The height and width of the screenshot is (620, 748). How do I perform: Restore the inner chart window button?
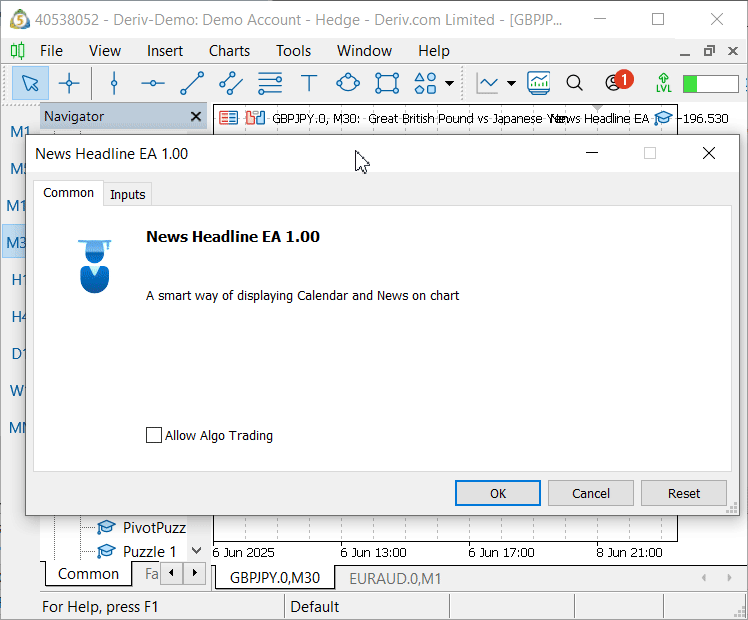[709, 51]
